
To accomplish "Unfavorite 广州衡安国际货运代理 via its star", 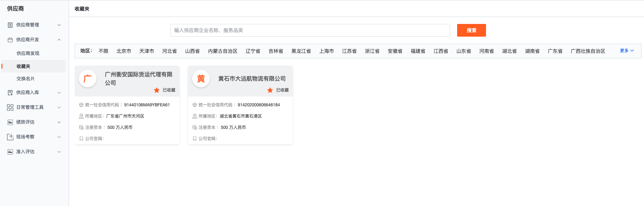I will pos(157,90).
